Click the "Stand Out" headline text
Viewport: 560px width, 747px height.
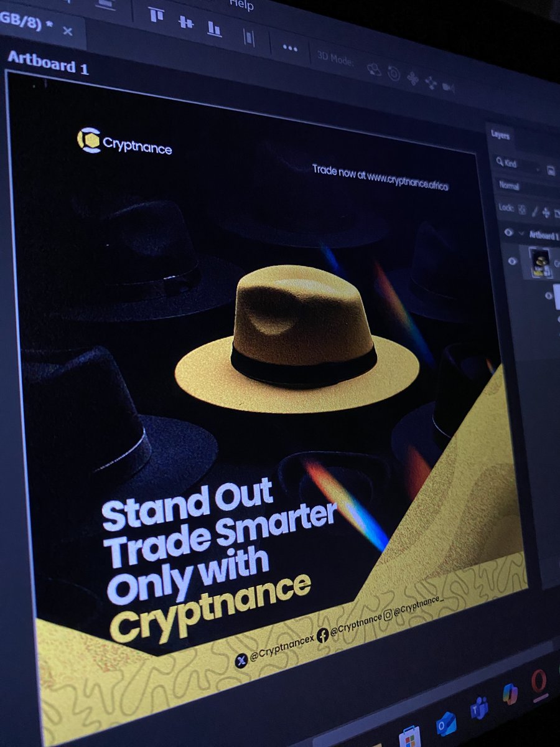pyautogui.click(x=187, y=505)
